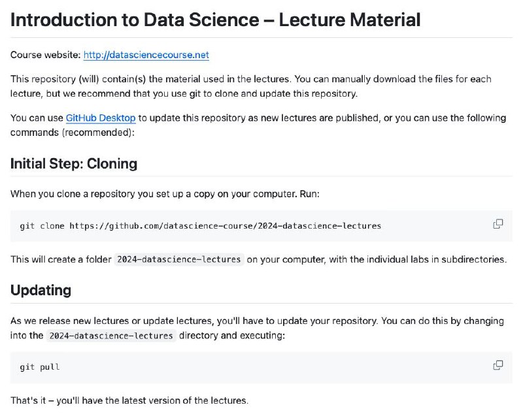Select the Initial Step: Cloning heading
This screenshot has width=523, height=420.
pos(74,164)
